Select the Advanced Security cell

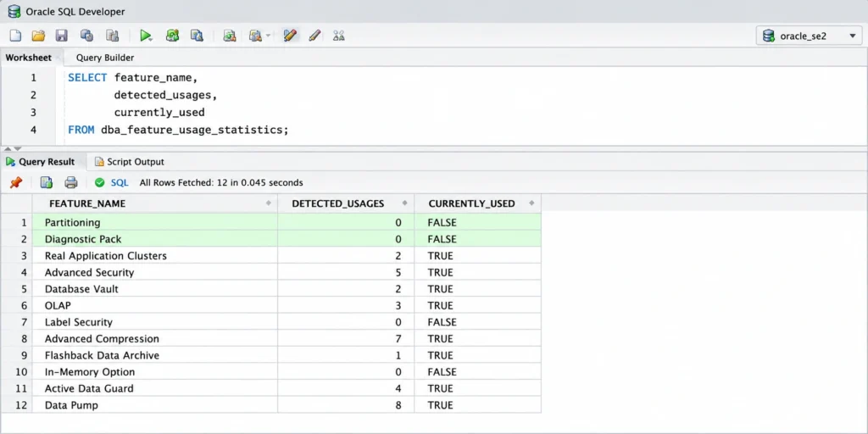pyautogui.click(x=155, y=272)
